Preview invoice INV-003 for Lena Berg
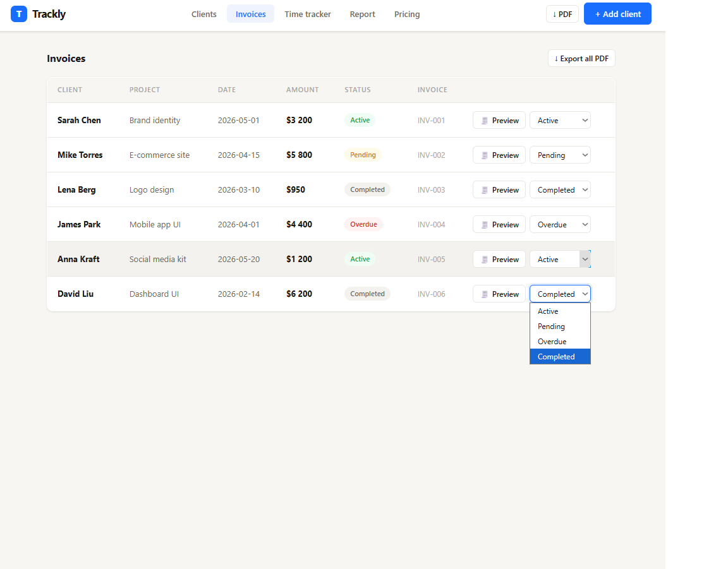This screenshot has height=569, width=728. (x=499, y=190)
